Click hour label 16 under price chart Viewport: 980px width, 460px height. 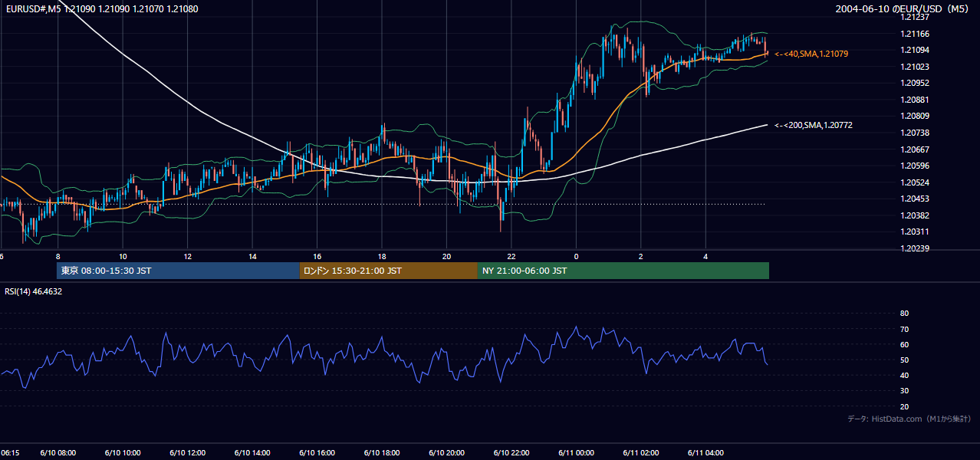pyautogui.click(x=317, y=257)
